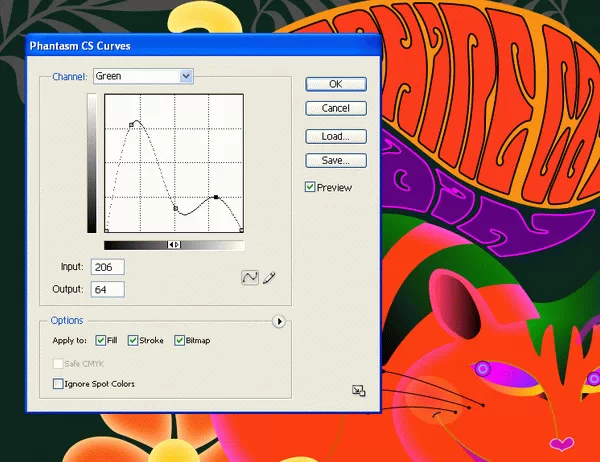This screenshot has width=600, height=462.
Task: Toggle the Preview checkbox
Action: (x=311, y=187)
